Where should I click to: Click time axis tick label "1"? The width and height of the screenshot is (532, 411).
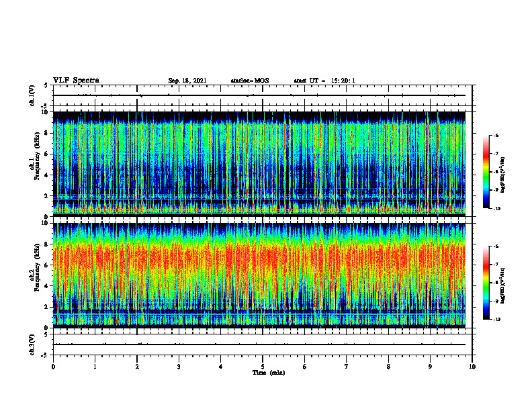pyautogui.click(x=95, y=367)
